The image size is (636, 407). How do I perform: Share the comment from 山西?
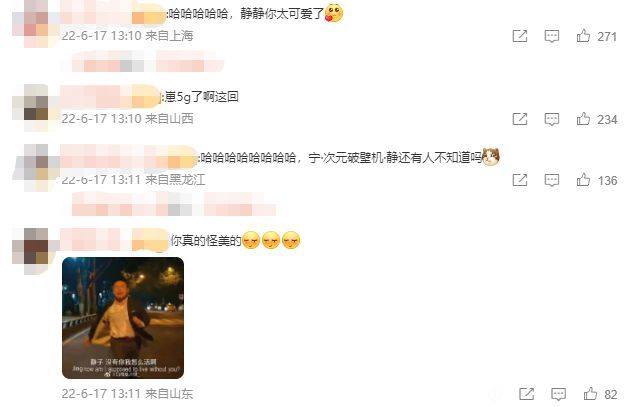520,119
